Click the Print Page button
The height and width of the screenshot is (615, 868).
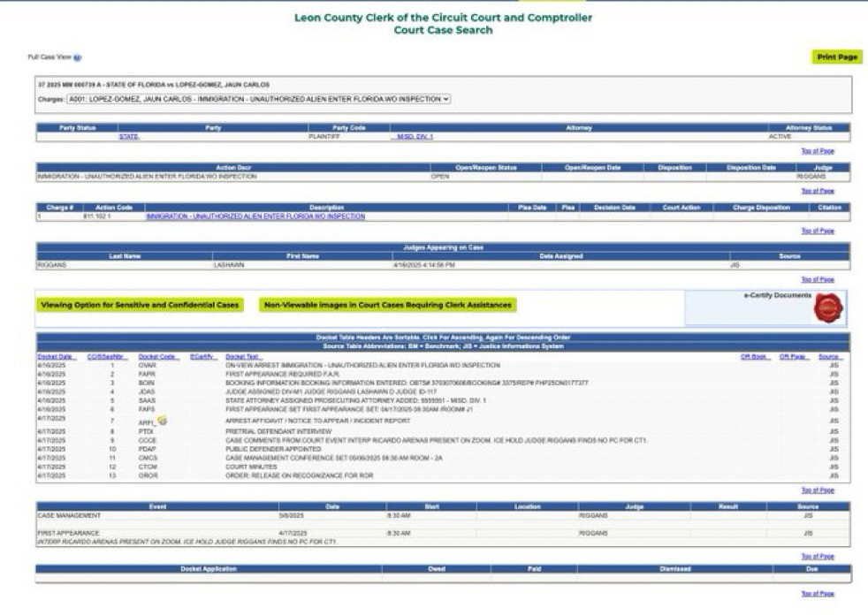[837, 57]
